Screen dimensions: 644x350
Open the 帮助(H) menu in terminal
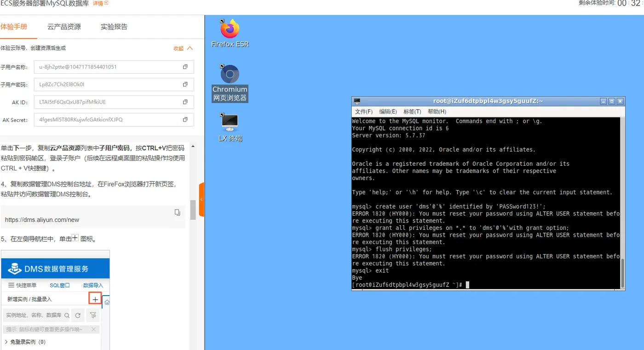pos(437,111)
